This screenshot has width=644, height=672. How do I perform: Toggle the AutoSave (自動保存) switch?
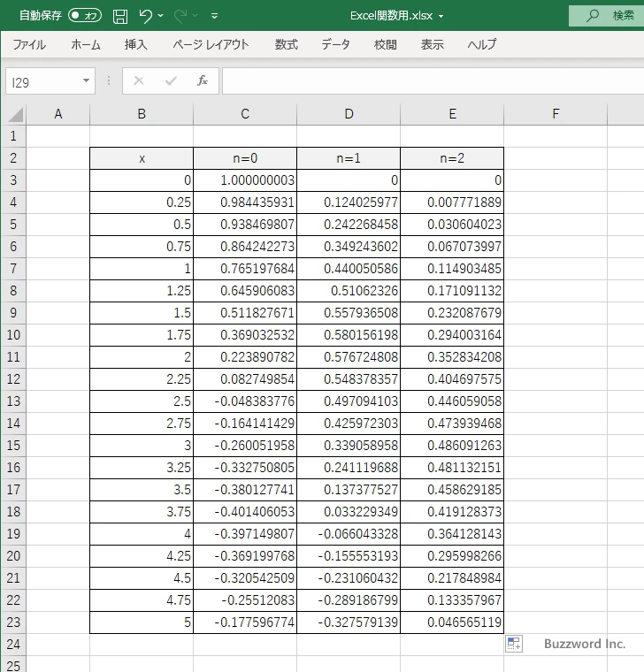pyautogui.click(x=85, y=16)
